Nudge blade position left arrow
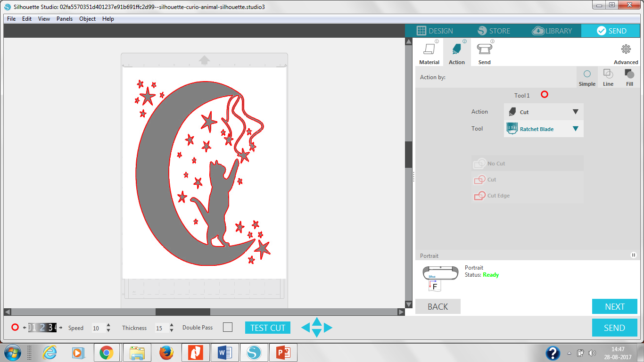 point(305,328)
